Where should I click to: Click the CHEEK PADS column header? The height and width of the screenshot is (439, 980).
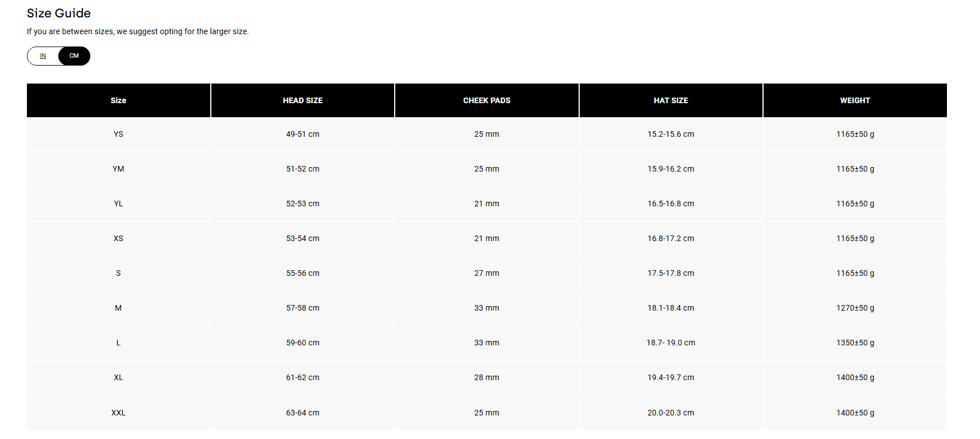pos(487,100)
